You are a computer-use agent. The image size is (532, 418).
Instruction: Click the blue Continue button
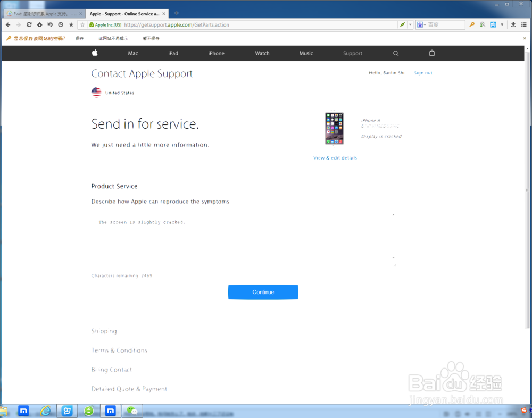click(263, 292)
